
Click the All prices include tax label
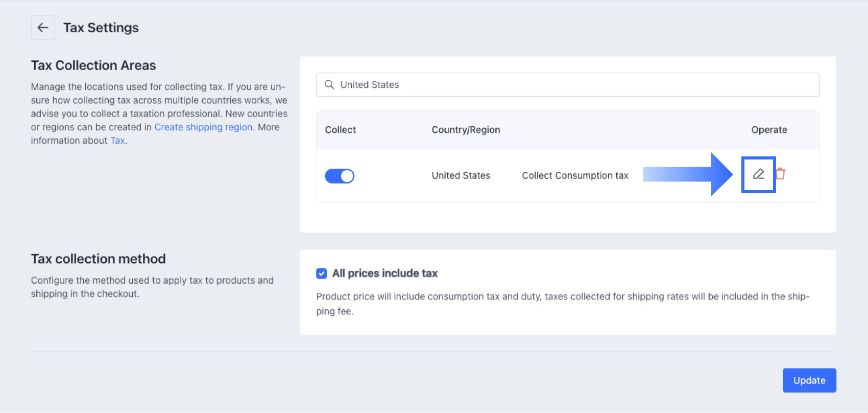tap(385, 273)
